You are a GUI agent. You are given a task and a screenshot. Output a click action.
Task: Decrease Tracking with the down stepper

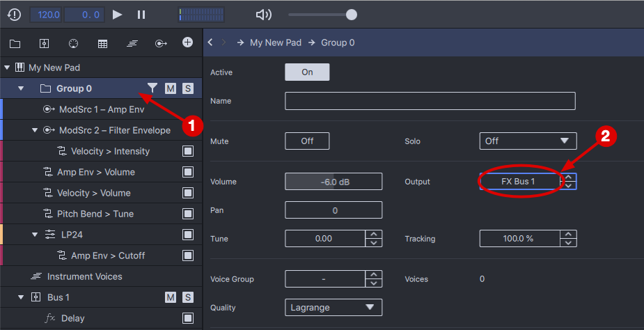568,243
